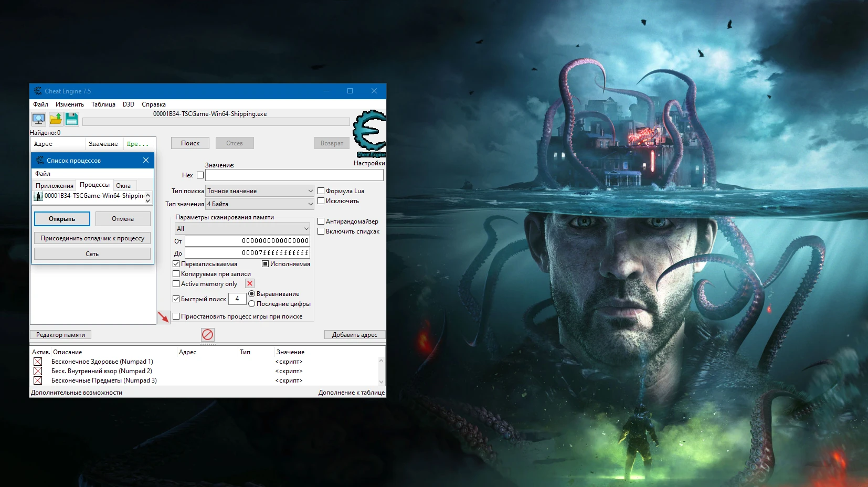Enable the Формула Lua checkbox
The height and width of the screenshot is (487, 868).
tap(322, 190)
